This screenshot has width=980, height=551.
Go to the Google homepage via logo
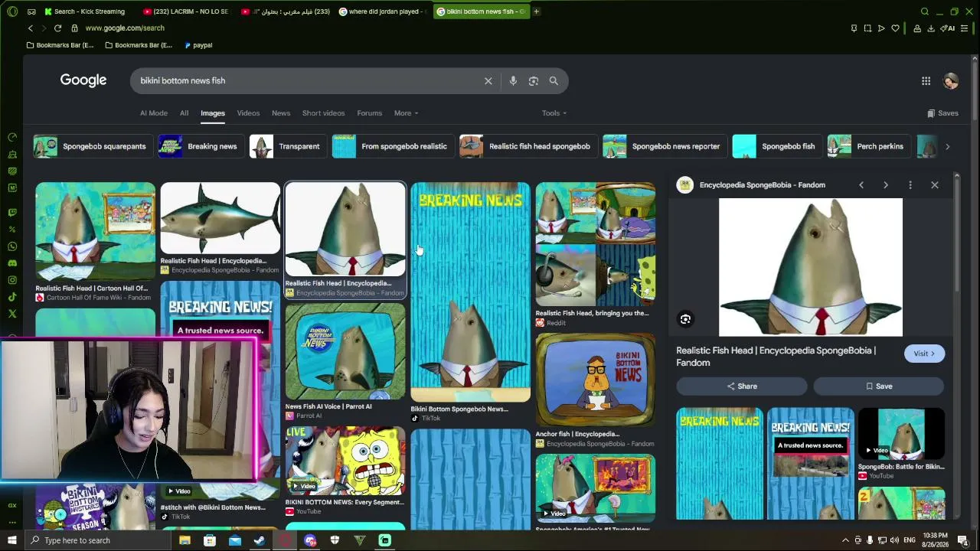point(83,80)
